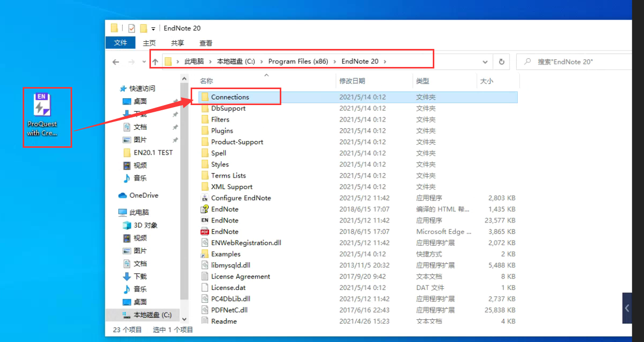Click the side panel chevron at the right edge
The image size is (644, 342).
627,308
